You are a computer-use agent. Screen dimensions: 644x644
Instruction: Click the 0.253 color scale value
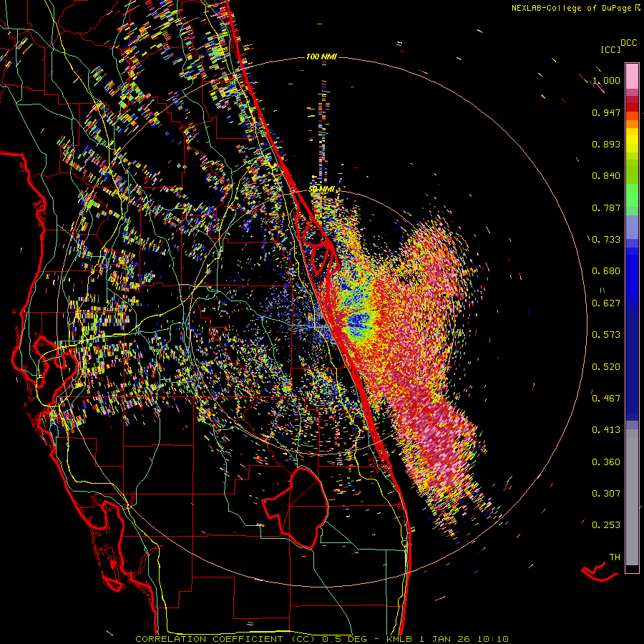(606, 525)
